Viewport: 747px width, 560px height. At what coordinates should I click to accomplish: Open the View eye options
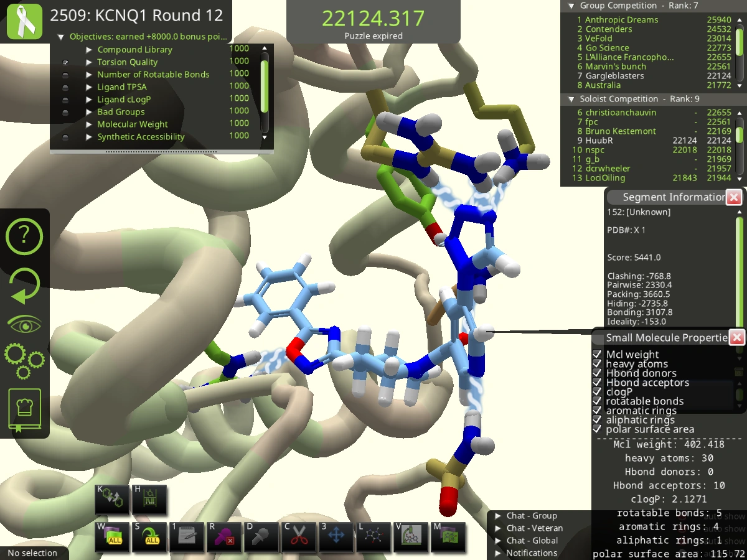[x=24, y=322]
